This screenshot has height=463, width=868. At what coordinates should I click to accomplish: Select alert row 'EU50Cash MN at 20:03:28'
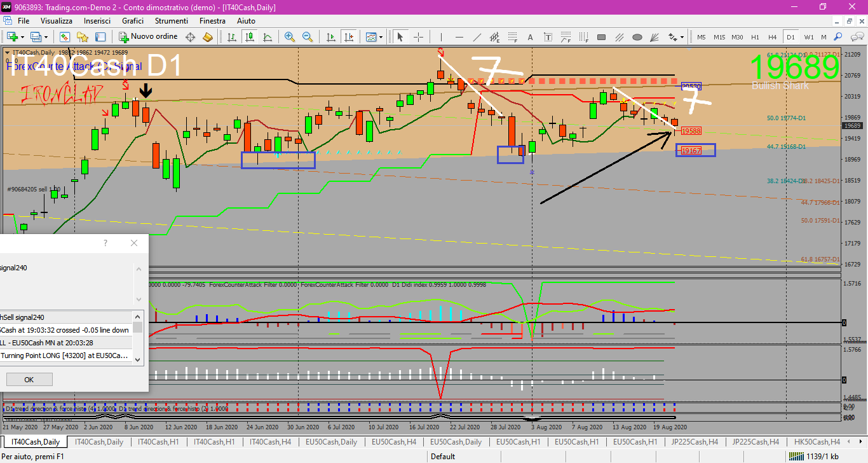point(66,343)
